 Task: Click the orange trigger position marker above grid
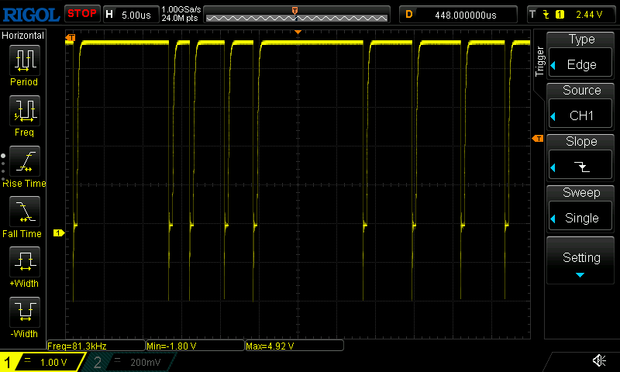point(298,32)
